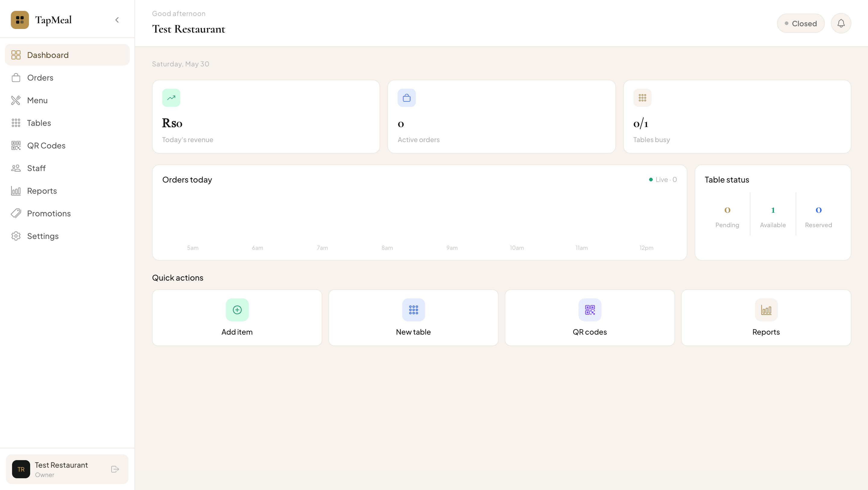Toggle the Closed restaurant status pill

pos(800,23)
